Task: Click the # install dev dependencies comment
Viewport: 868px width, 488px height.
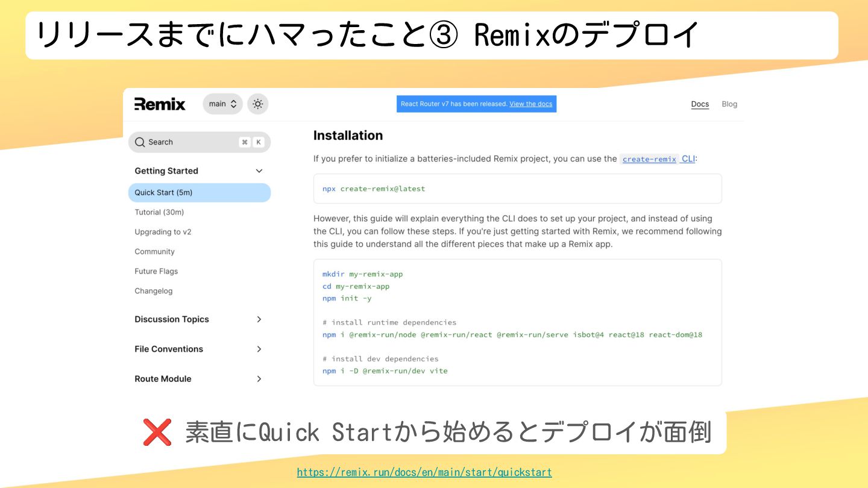Action: click(380, 358)
